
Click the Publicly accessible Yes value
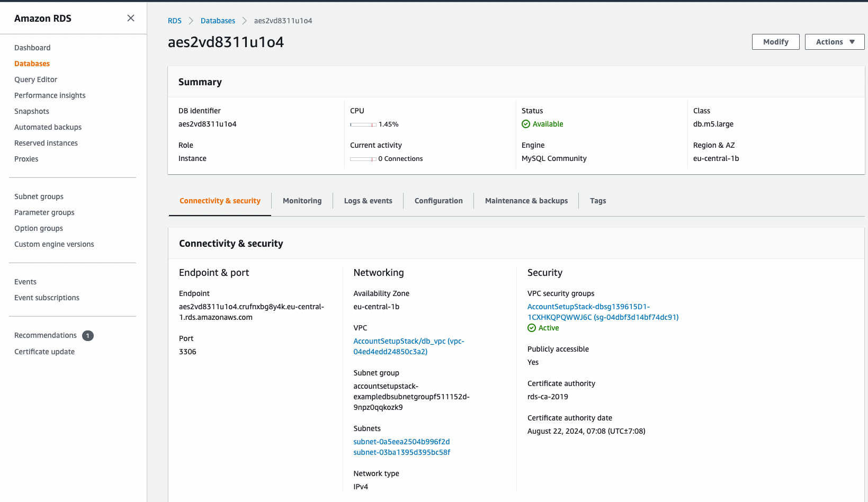tap(533, 362)
